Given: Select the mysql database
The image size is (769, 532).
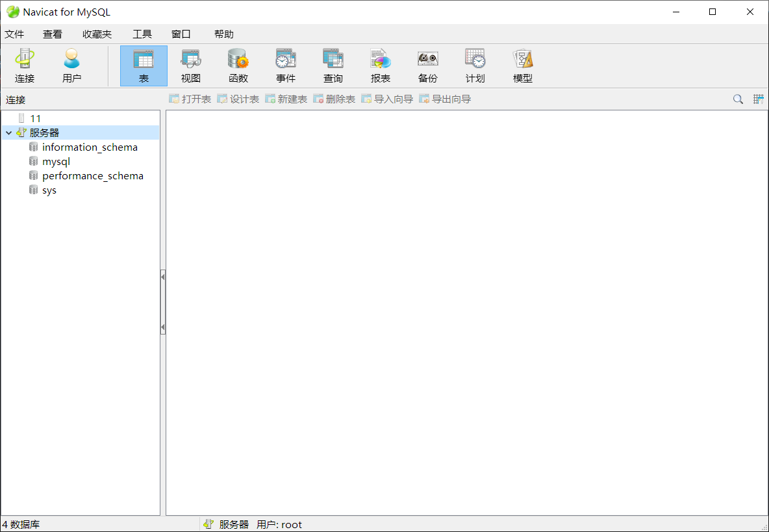Looking at the screenshot, I should click(x=56, y=161).
